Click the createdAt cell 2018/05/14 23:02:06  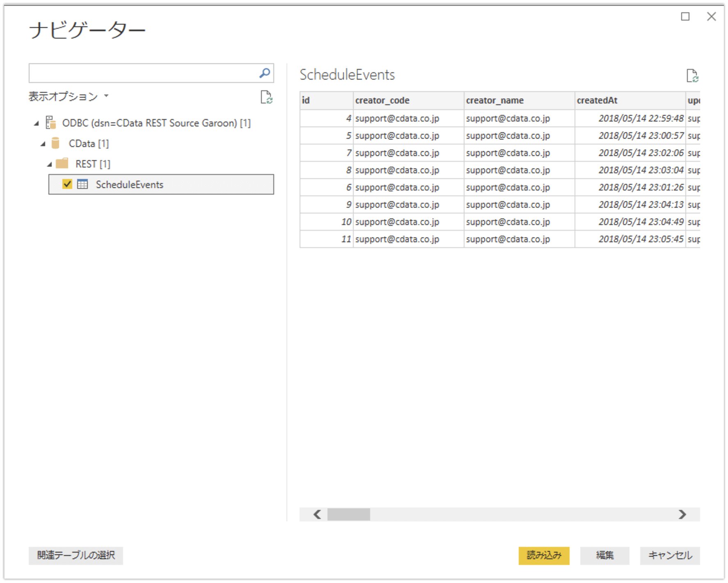tap(630, 153)
